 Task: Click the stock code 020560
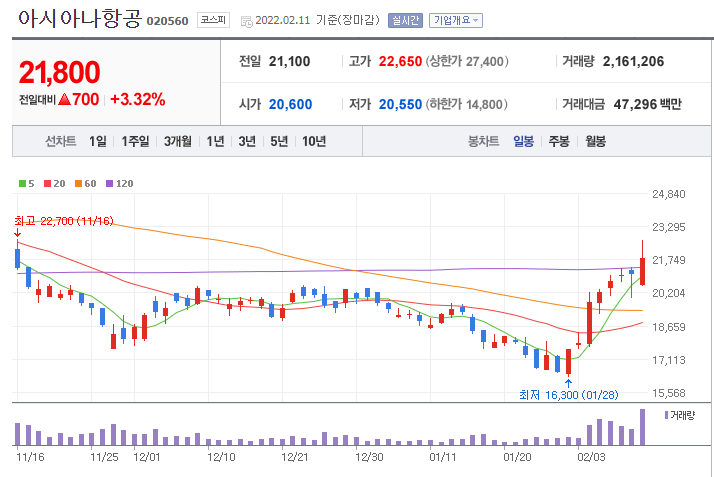point(168,21)
